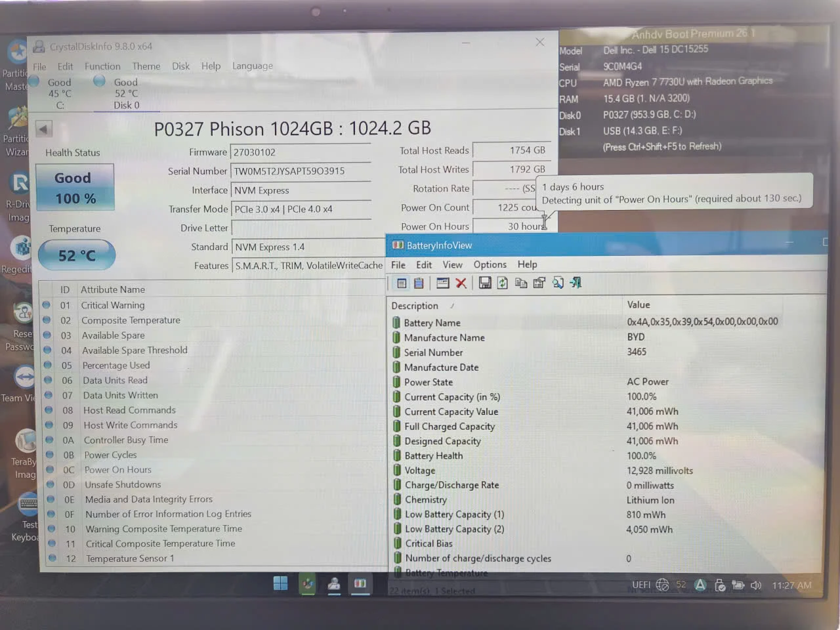Select the Manufacture Name row in BatteryInfoView

(606, 337)
